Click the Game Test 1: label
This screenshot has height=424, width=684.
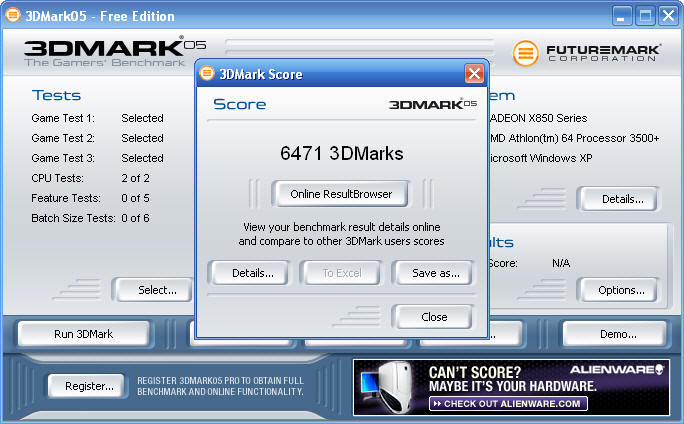click(x=63, y=118)
